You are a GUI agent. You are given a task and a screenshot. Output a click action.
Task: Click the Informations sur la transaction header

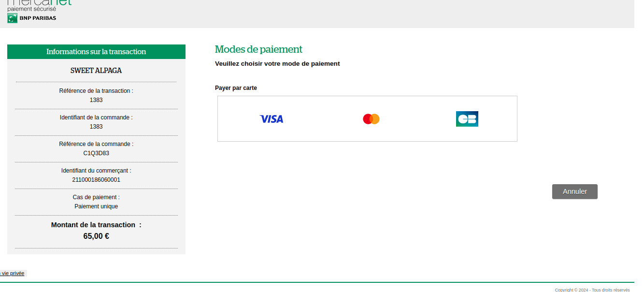(96, 52)
